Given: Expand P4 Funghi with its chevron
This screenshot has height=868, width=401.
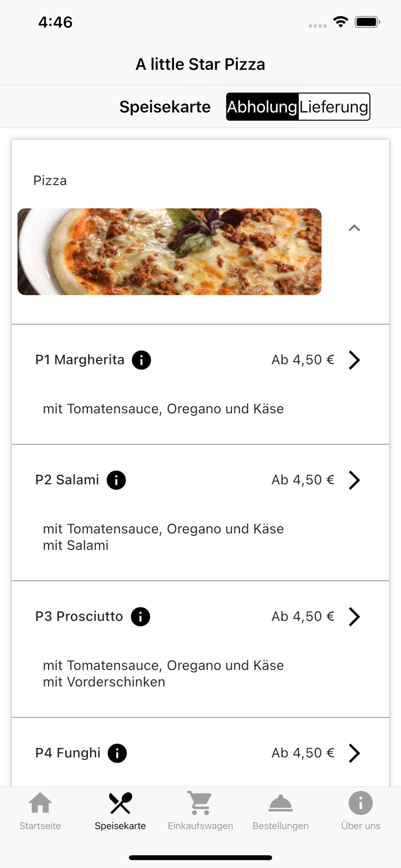Looking at the screenshot, I should pos(355,753).
